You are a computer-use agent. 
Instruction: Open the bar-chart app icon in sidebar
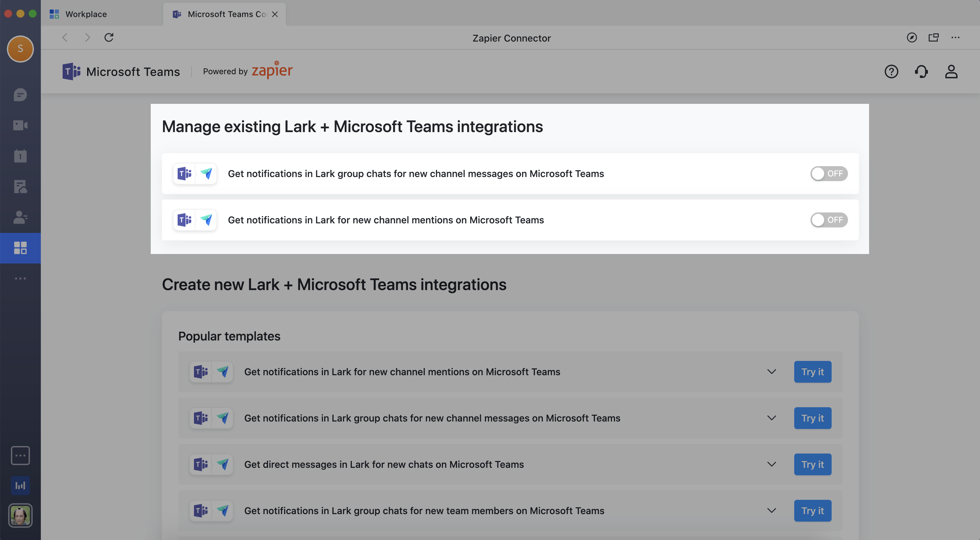click(20, 485)
